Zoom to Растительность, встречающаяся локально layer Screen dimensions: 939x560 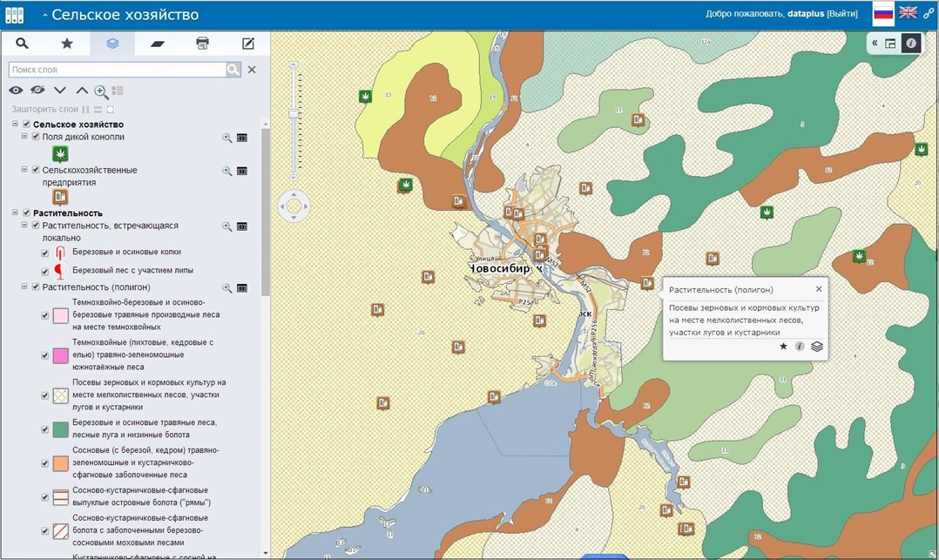227,226
